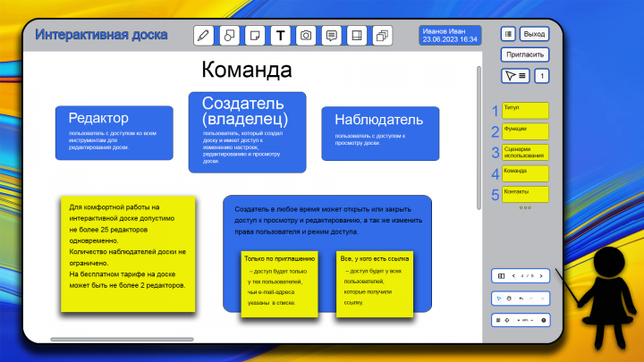Screen dimensions: 644x362
Task: Click the Иванов Иван user info box
Action: pos(450,35)
